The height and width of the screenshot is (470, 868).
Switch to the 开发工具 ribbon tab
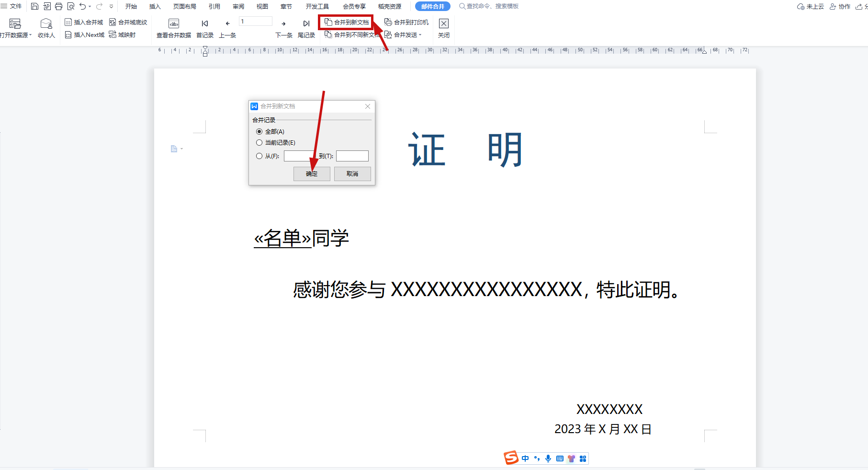(317, 6)
